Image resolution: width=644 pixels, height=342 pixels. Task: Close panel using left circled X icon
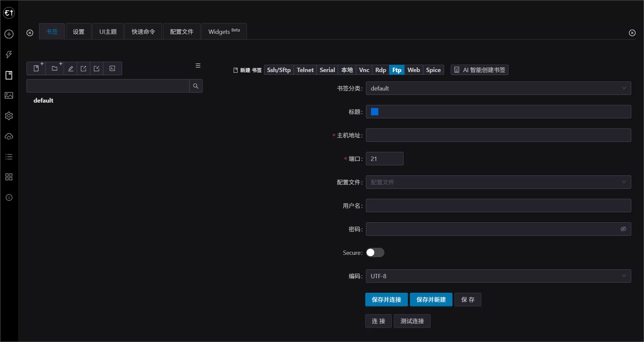point(30,33)
